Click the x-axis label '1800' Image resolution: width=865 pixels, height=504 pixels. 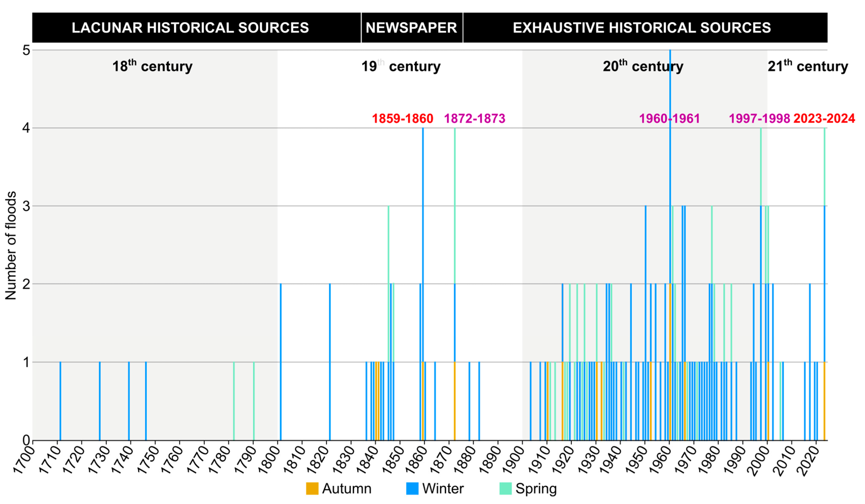click(x=269, y=460)
